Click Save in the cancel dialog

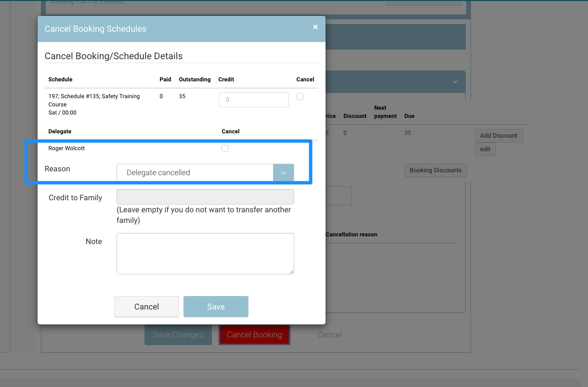point(216,307)
